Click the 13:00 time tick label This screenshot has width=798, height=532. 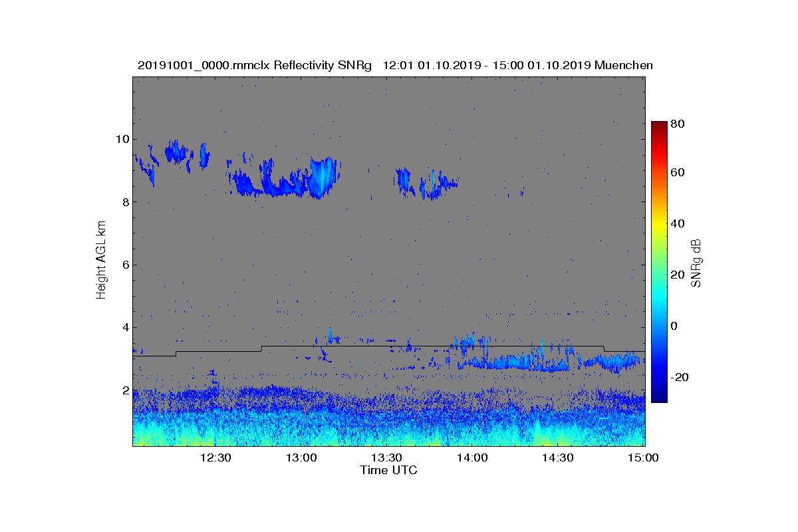pyautogui.click(x=301, y=458)
